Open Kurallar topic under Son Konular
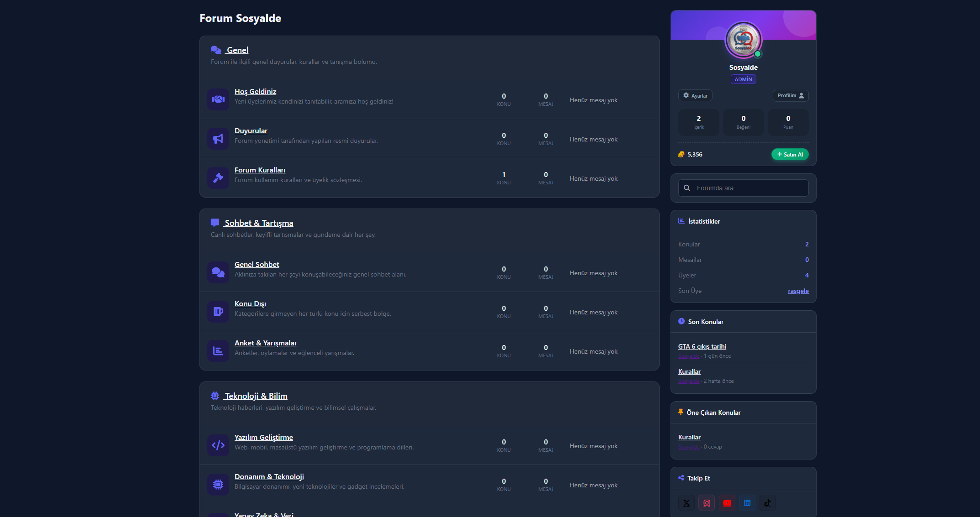 (689, 371)
